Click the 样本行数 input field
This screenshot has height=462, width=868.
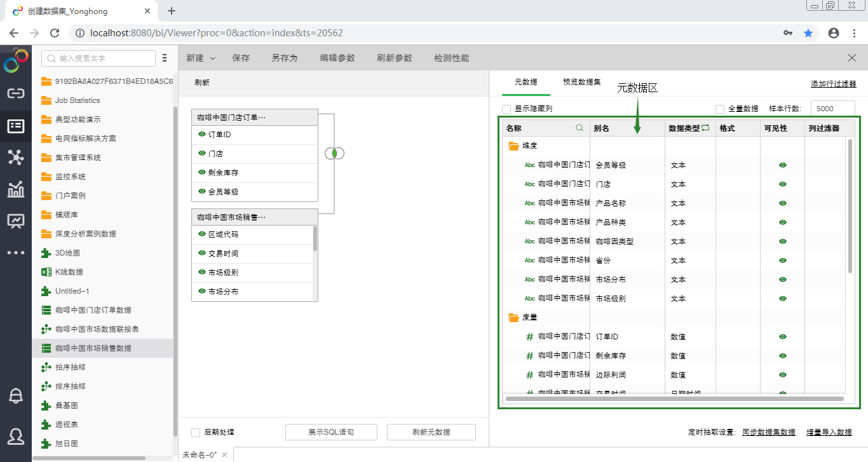(x=832, y=109)
